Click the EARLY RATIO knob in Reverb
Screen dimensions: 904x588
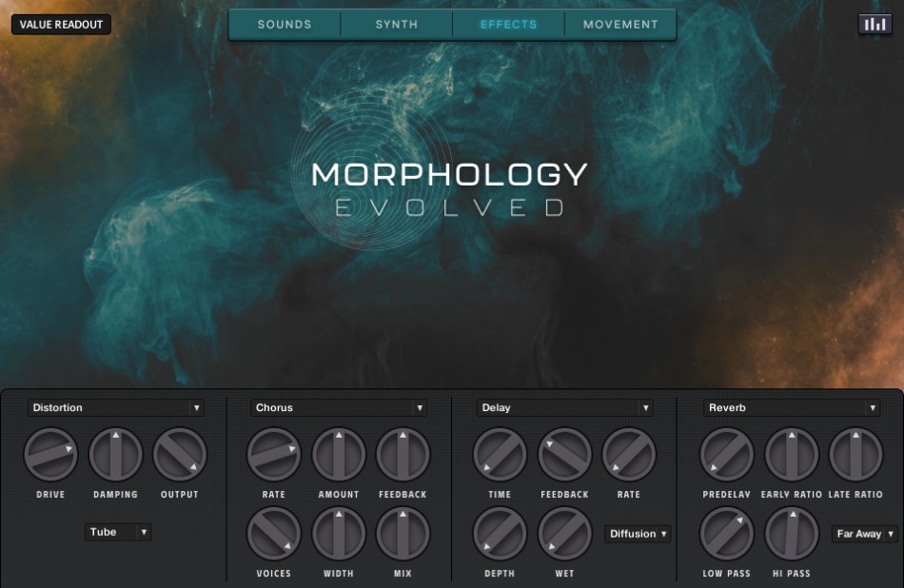click(x=791, y=455)
